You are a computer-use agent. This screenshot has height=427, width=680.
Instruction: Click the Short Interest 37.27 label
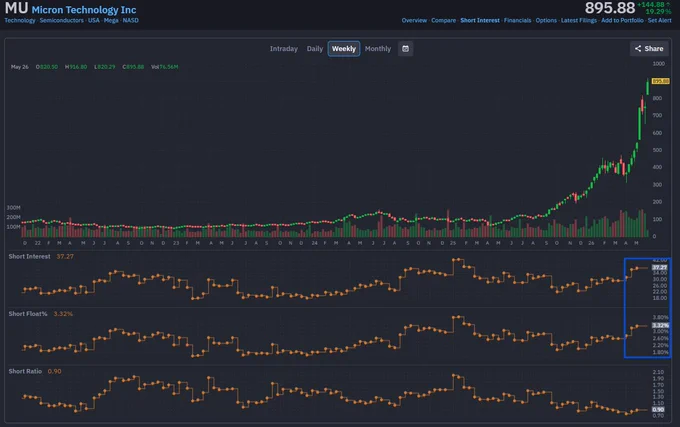(x=41, y=257)
